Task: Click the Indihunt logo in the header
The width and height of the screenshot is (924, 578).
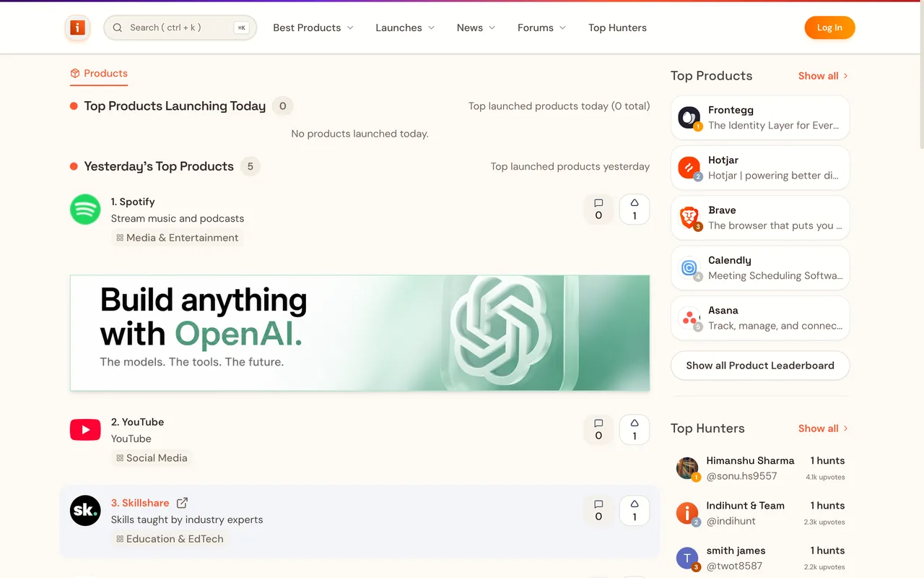Action: (x=77, y=28)
